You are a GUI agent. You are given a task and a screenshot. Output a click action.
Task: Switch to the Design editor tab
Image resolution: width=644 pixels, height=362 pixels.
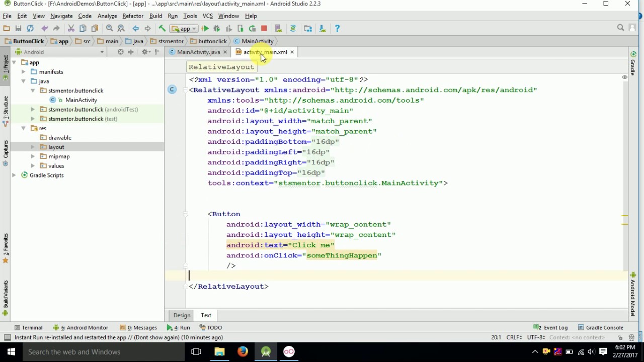(x=182, y=315)
